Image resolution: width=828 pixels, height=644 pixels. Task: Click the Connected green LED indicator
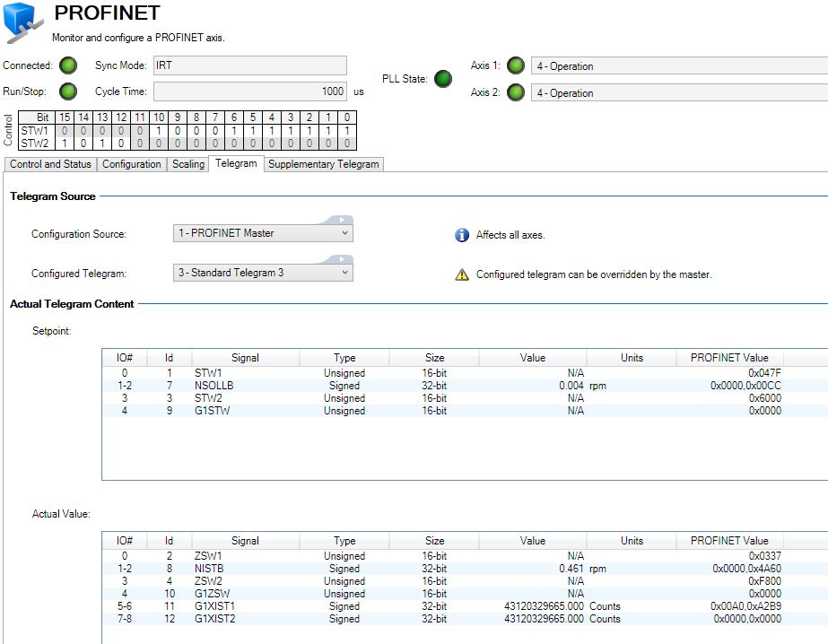coord(68,65)
